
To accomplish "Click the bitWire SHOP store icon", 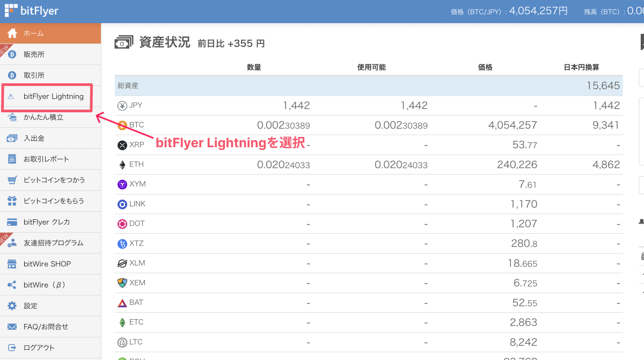I will point(12,264).
